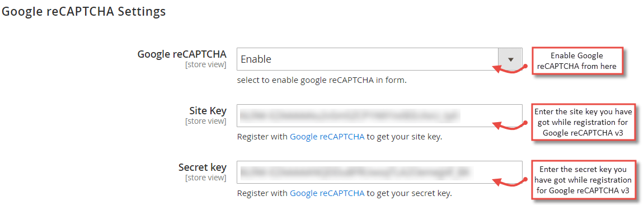Click red arrow pointing at Site Key field
644x205 pixels.
pyautogui.click(x=509, y=125)
